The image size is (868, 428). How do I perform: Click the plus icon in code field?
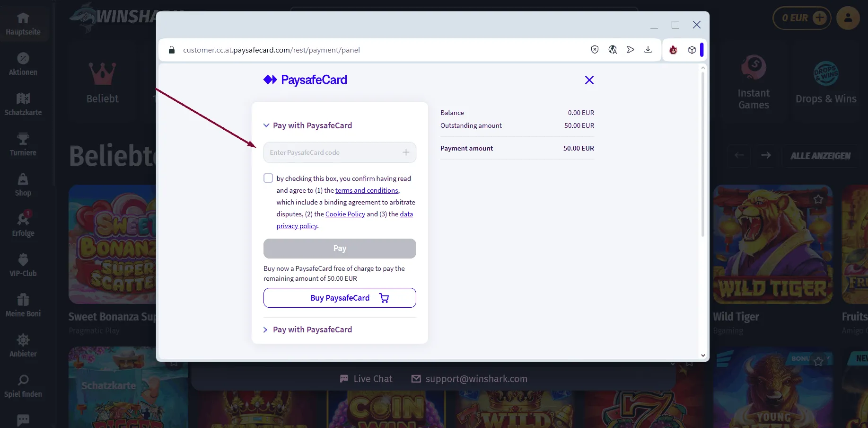pos(406,152)
